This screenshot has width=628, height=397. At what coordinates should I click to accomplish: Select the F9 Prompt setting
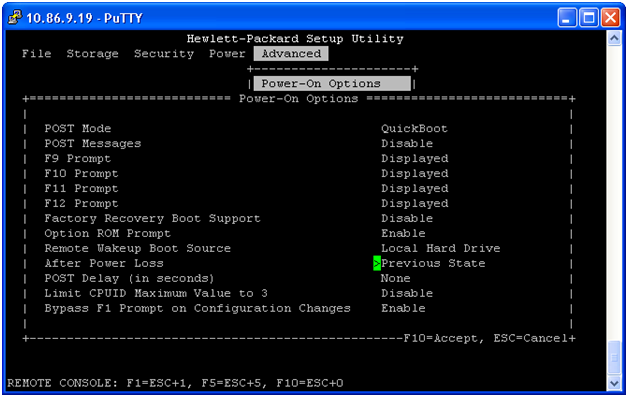pos(77,159)
